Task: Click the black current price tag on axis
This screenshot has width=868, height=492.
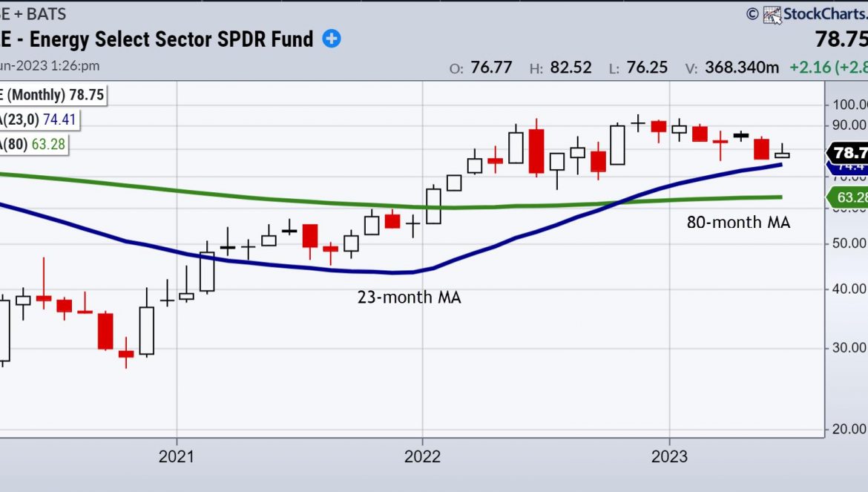Action: click(x=847, y=152)
